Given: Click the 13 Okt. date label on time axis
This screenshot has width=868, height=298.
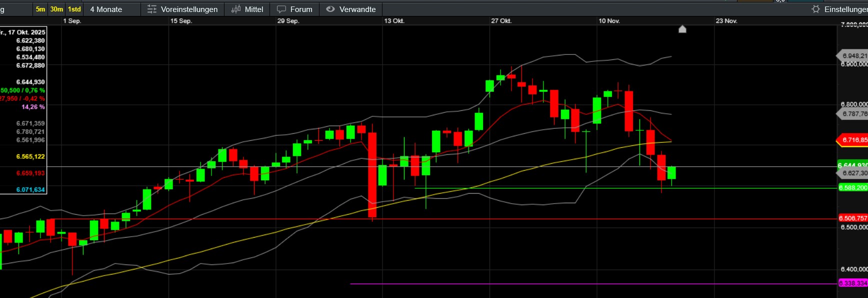Looking at the screenshot, I should (394, 21).
